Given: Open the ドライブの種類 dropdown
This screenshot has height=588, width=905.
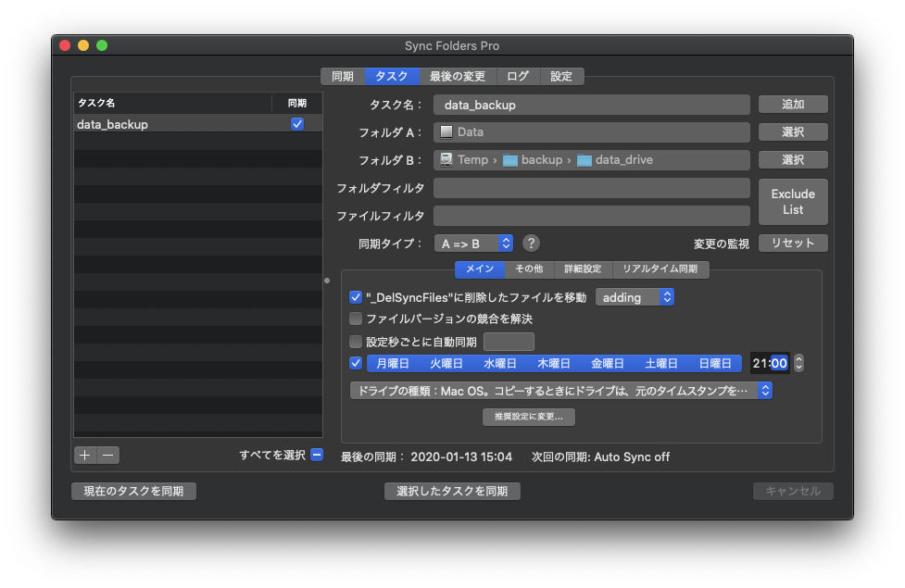Looking at the screenshot, I should click(x=561, y=391).
